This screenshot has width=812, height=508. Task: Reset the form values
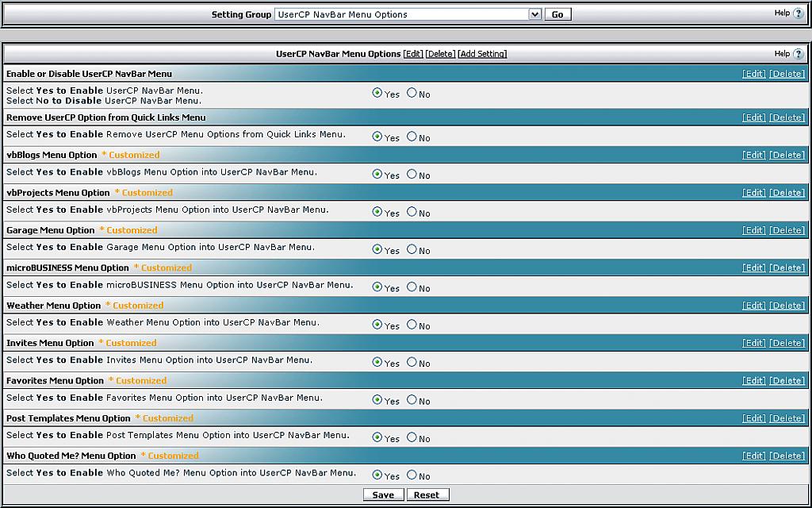coord(427,495)
